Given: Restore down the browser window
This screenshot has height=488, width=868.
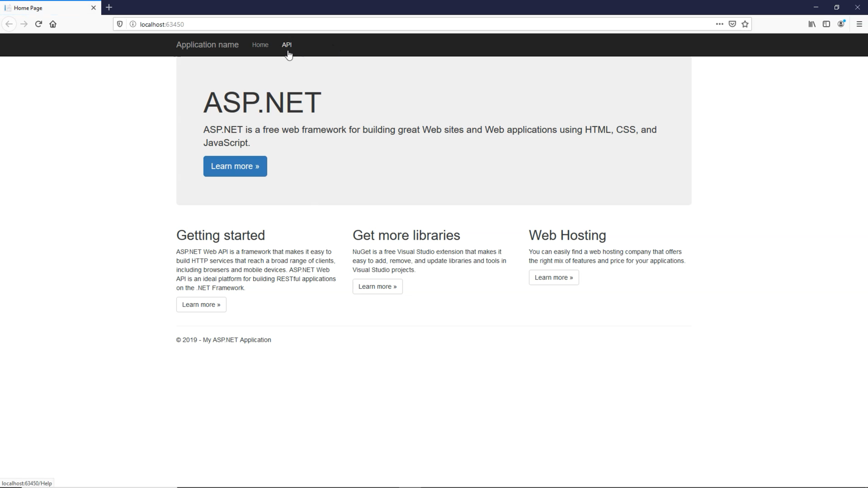Looking at the screenshot, I should coord(836,7).
